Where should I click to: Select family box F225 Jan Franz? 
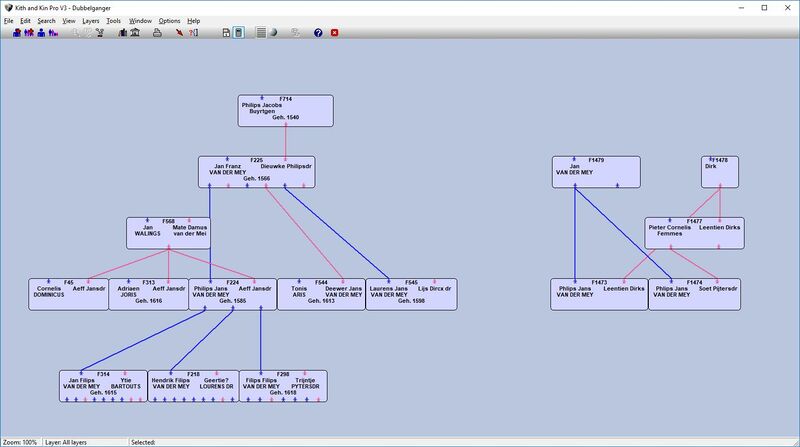tap(257, 172)
